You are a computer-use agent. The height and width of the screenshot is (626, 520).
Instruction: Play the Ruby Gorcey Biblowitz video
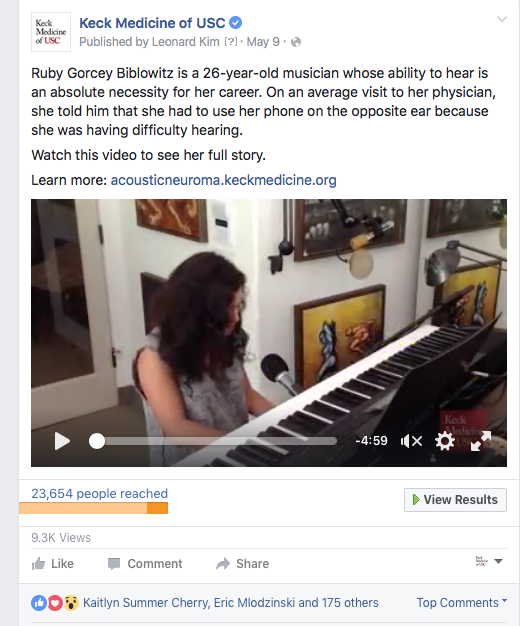point(62,441)
